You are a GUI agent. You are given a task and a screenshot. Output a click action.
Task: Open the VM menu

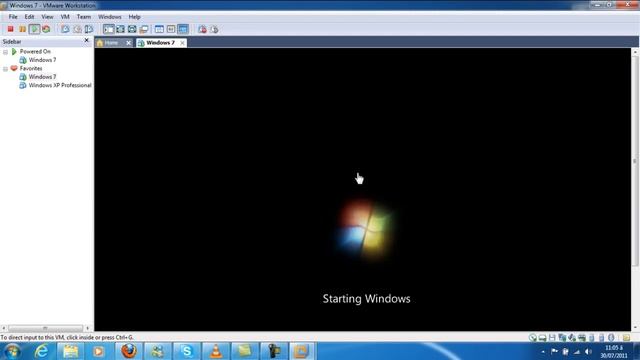pos(65,17)
